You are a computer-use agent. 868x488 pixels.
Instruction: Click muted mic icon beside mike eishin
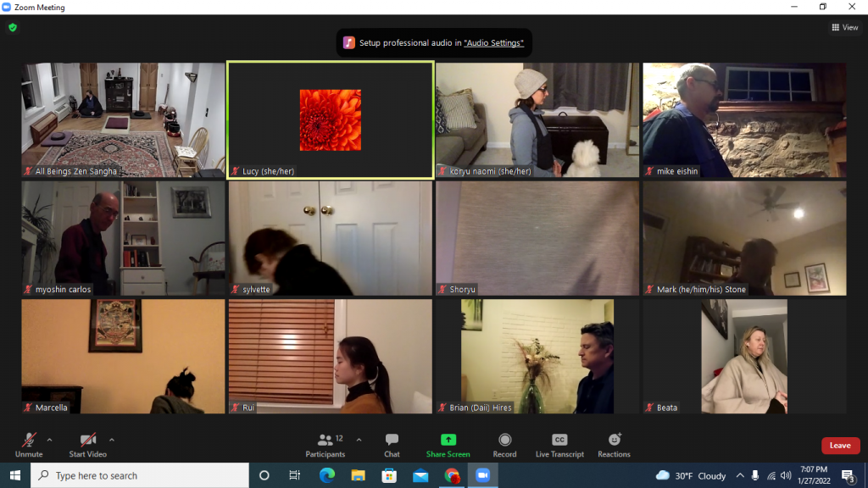click(650, 171)
